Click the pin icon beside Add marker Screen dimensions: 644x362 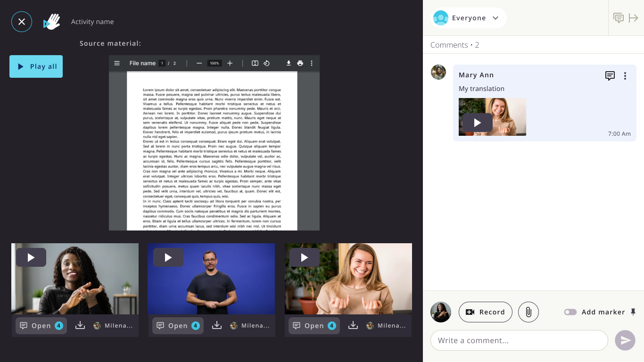(633, 312)
